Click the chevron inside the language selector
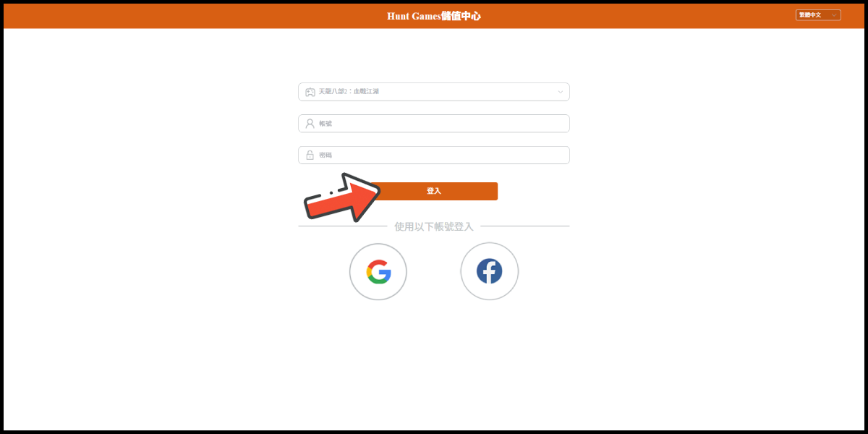This screenshot has height=434, width=868. (x=834, y=14)
